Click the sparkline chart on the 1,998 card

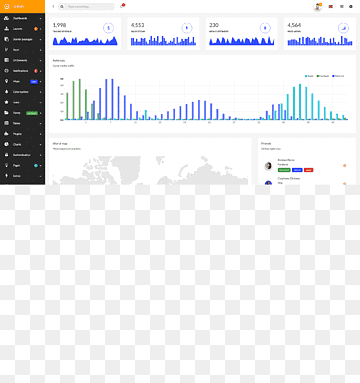pyautogui.click(x=85, y=41)
